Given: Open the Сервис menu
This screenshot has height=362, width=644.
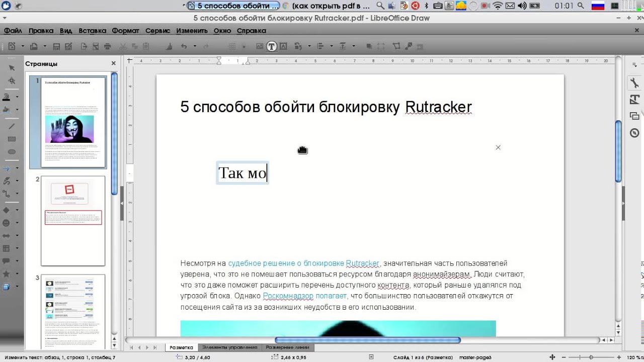Looking at the screenshot, I should click(158, 31).
